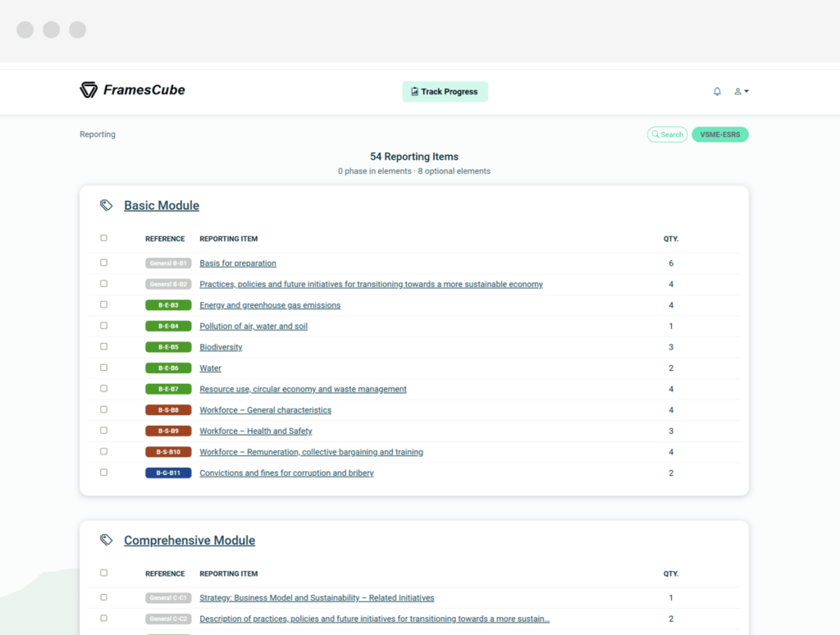Click the blue B-G-B11 badge
840x635 pixels.
168,473
